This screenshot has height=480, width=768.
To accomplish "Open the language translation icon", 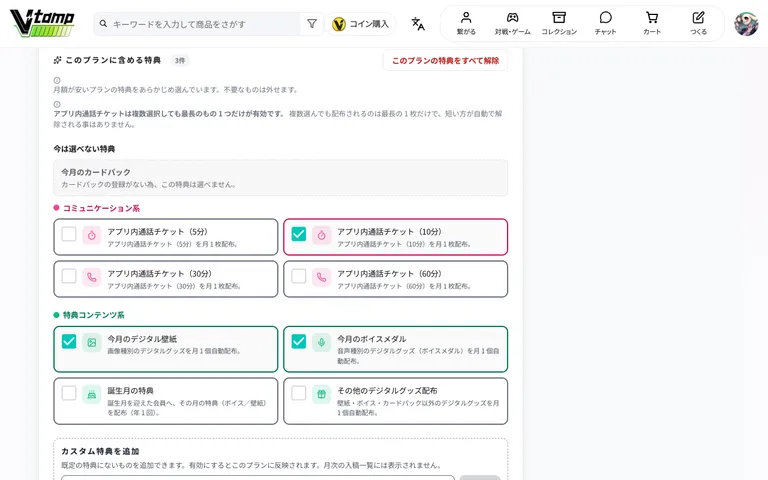I will 418,24.
